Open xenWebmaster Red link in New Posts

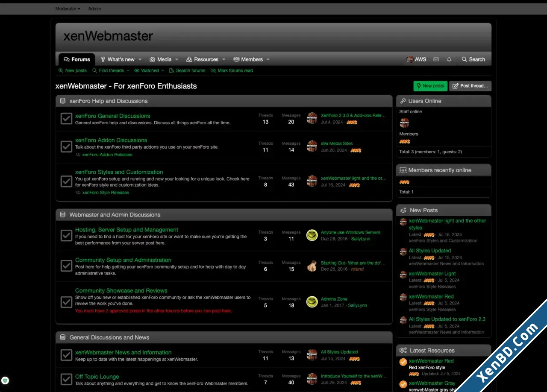[x=431, y=296]
